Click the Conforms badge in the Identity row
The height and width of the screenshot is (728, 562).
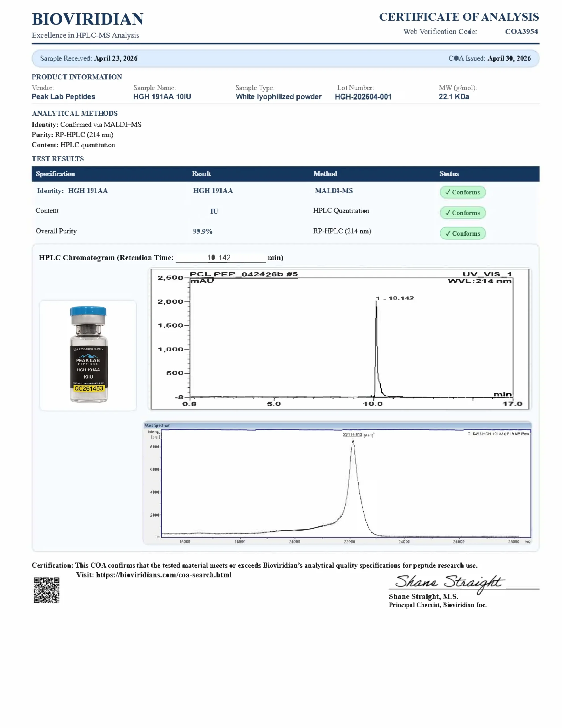(462, 192)
